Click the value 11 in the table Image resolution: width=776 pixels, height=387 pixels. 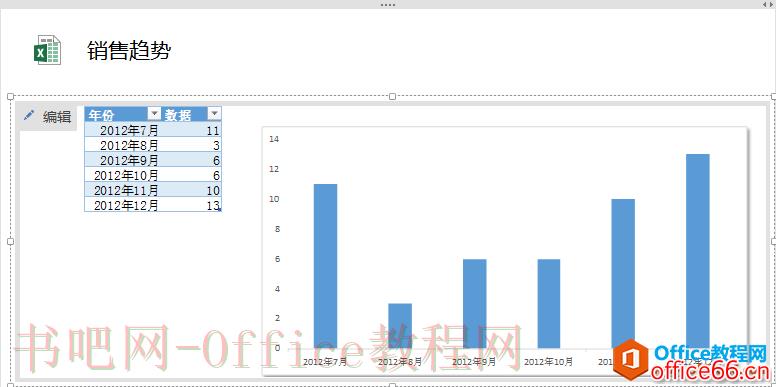213,131
